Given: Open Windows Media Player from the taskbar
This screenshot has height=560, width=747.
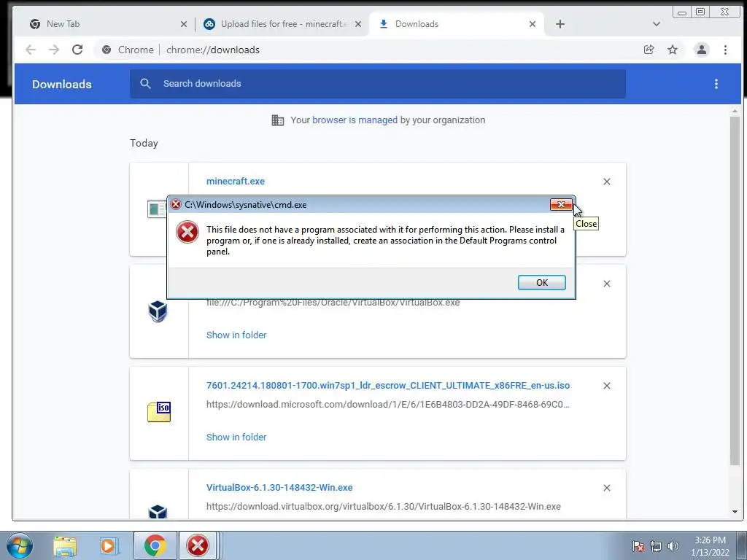Looking at the screenshot, I should pos(109,545).
